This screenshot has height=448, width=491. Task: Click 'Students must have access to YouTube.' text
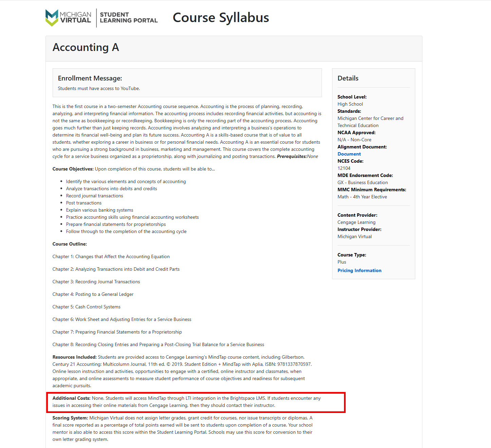coord(99,88)
